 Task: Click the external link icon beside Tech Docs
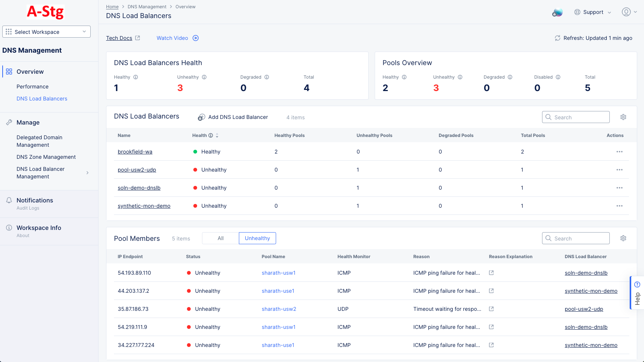point(138,38)
